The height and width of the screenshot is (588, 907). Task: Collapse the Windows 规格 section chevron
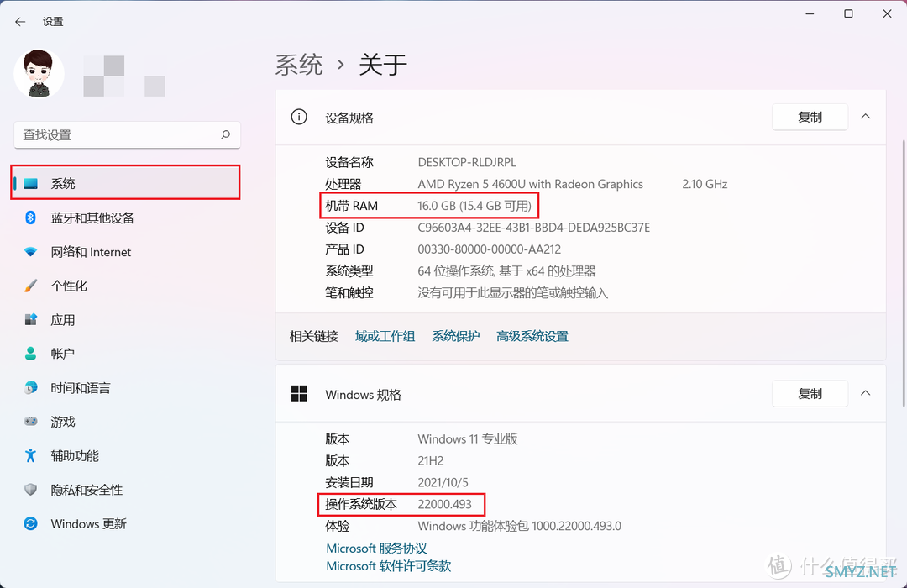[865, 394]
